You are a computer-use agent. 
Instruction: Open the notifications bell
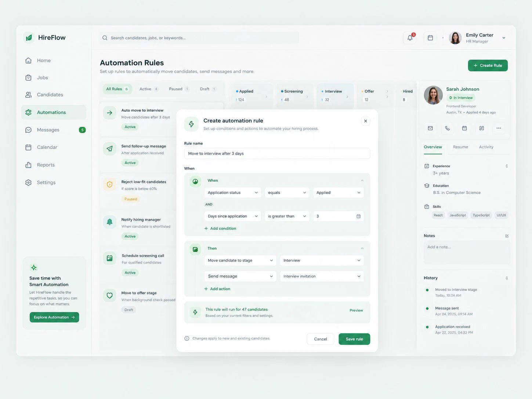pyautogui.click(x=410, y=37)
